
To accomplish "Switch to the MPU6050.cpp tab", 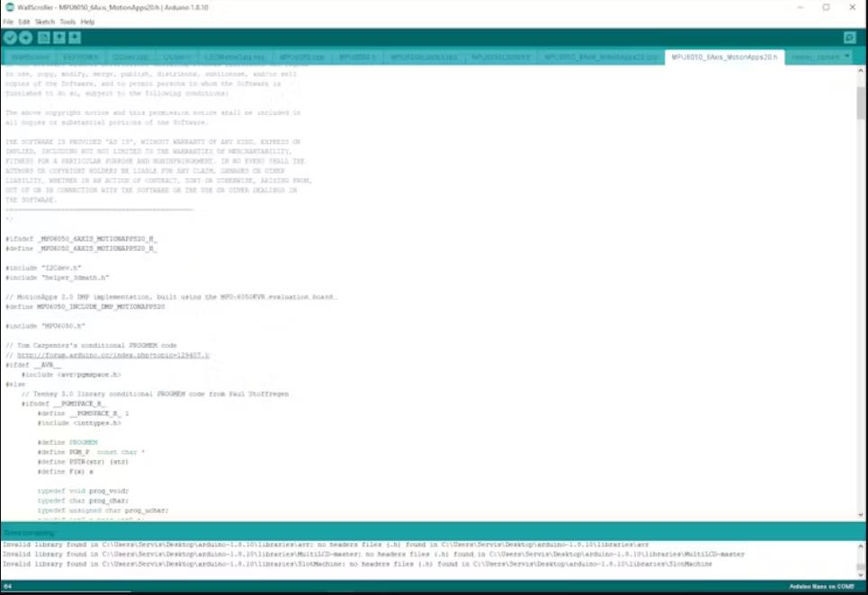I will click(x=298, y=57).
